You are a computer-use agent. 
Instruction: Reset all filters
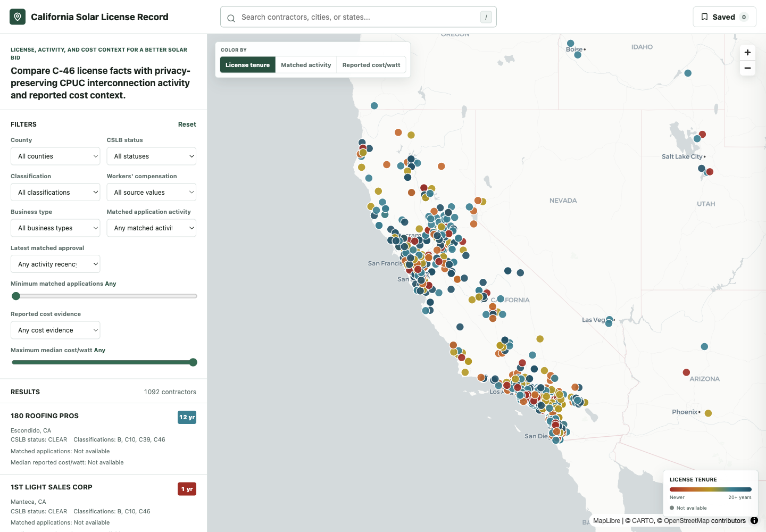[x=187, y=124]
